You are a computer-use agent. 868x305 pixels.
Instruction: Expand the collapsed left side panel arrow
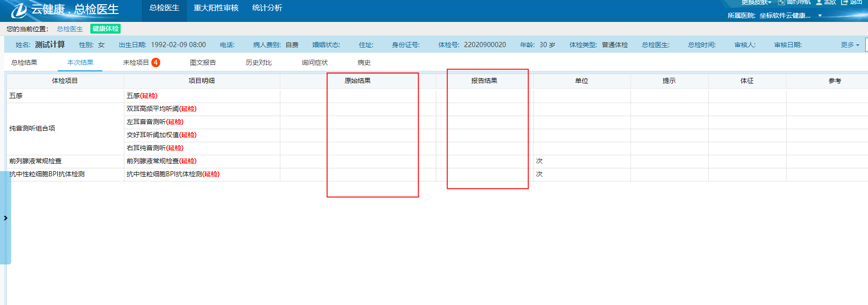[5, 218]
